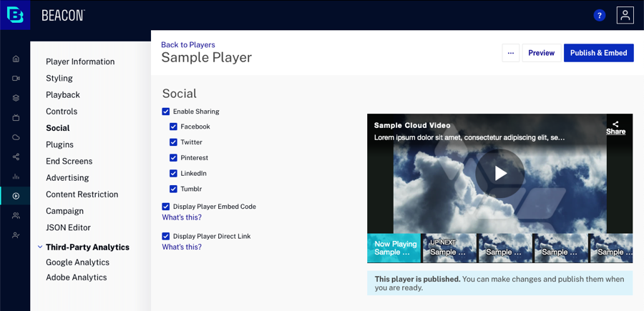Open the Home icon in sidebar

(16, 59)
